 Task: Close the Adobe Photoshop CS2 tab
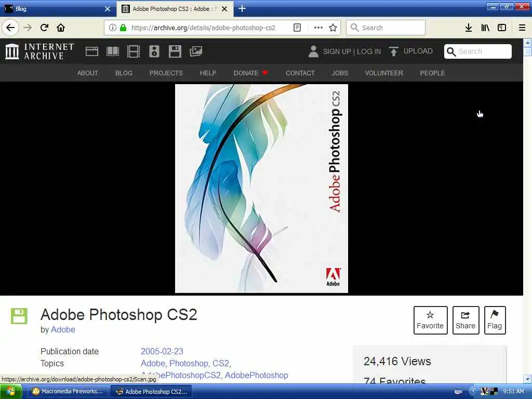[224, 8]
